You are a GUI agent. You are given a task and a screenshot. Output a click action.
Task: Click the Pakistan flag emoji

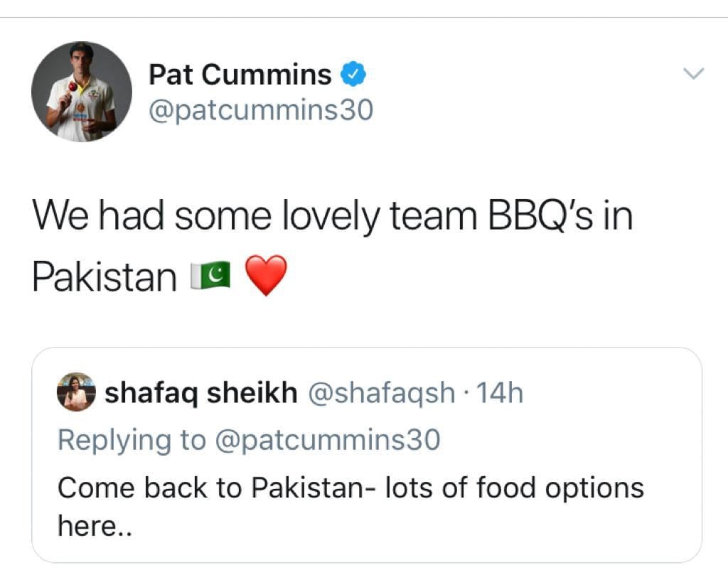pos(210,276)
